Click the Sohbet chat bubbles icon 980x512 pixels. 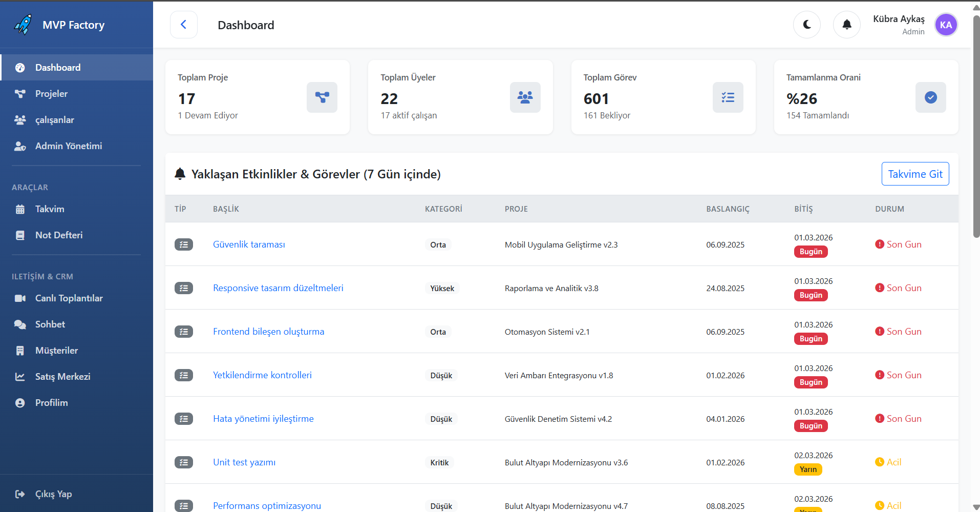pos(20,324)
